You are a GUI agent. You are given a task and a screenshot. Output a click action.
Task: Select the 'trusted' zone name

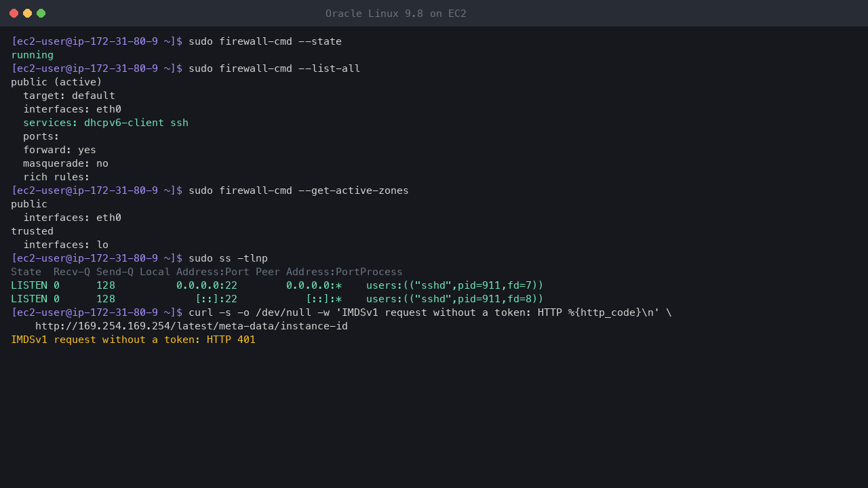pyautogui.click(x=32, y=231)
